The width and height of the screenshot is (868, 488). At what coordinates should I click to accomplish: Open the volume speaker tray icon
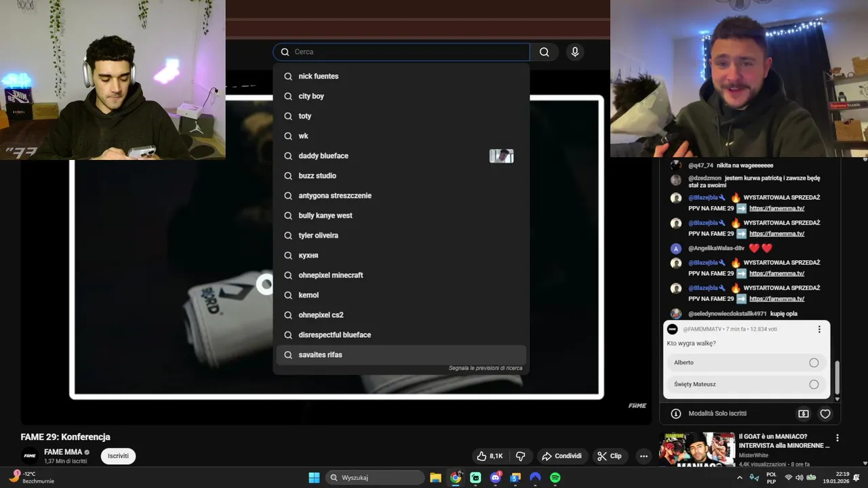tap(800, 478)
